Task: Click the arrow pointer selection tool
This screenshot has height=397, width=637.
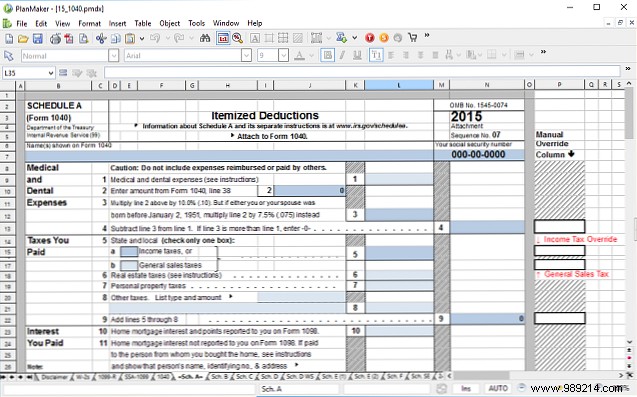Action: (9, 56)
